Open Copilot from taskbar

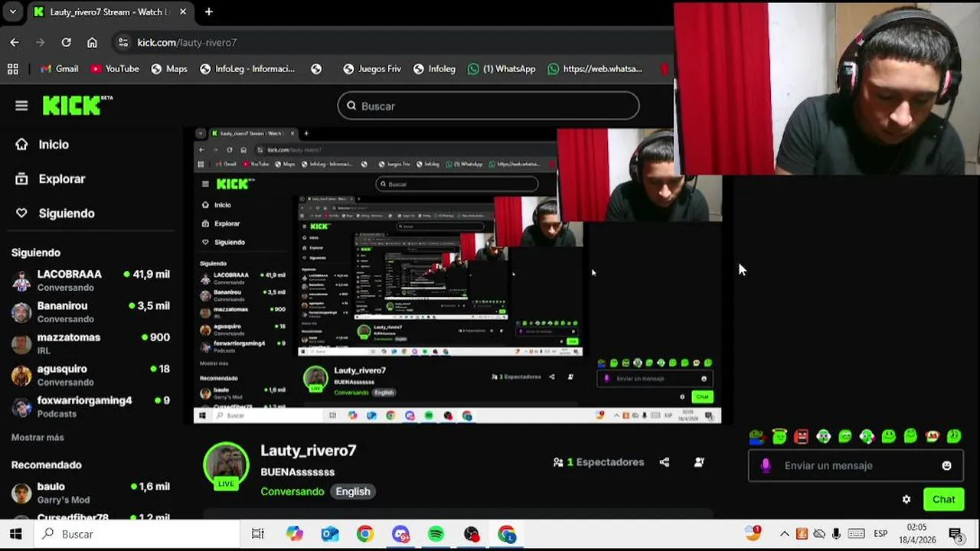[x=294, y=534]
